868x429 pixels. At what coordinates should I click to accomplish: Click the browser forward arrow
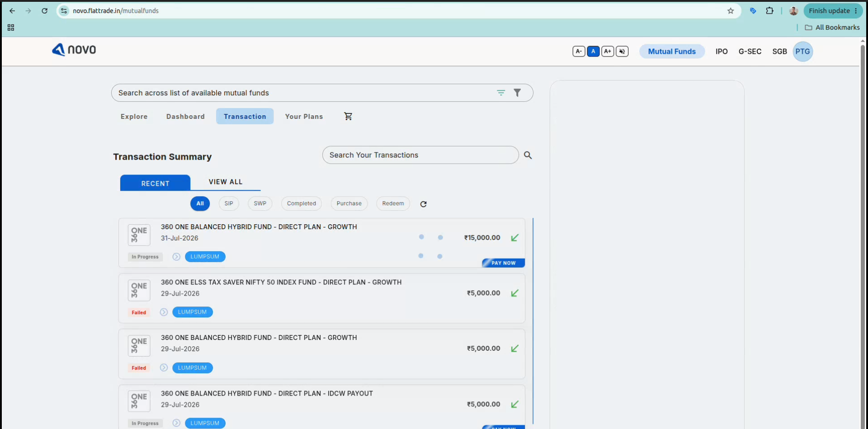pos(28,11)
